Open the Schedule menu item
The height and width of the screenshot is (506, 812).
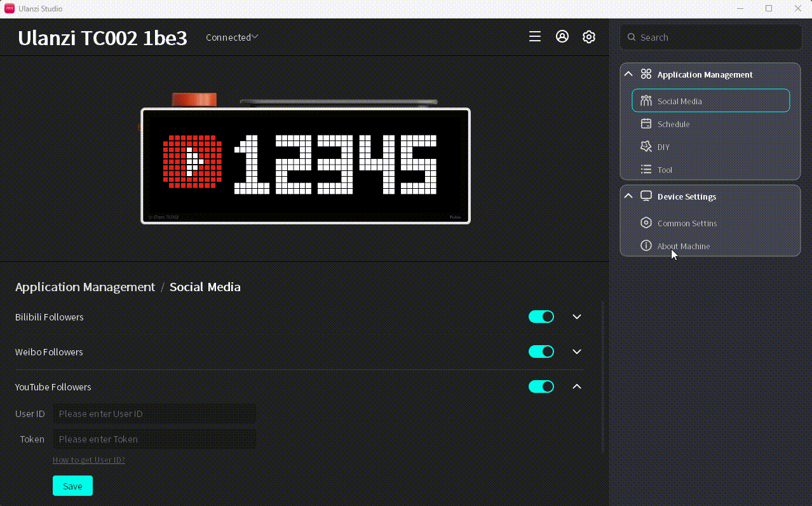point(711,124)
